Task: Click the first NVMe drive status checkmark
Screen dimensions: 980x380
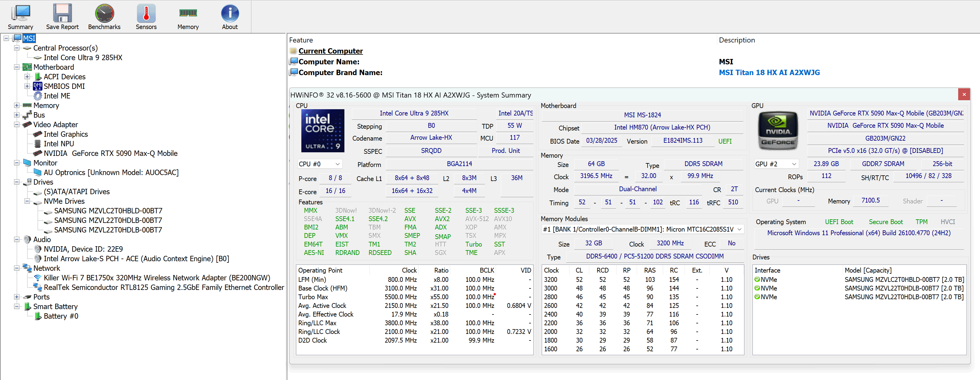Action: point(758,279)
